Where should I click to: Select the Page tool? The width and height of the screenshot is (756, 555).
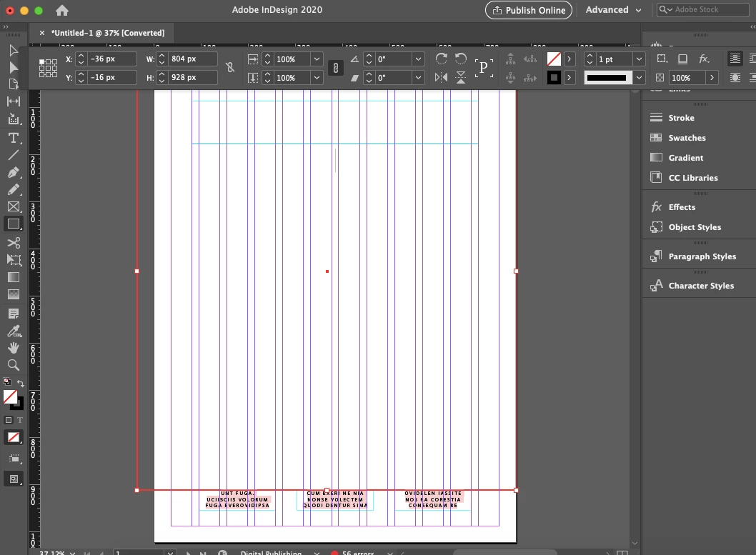[x=14, y=84]
